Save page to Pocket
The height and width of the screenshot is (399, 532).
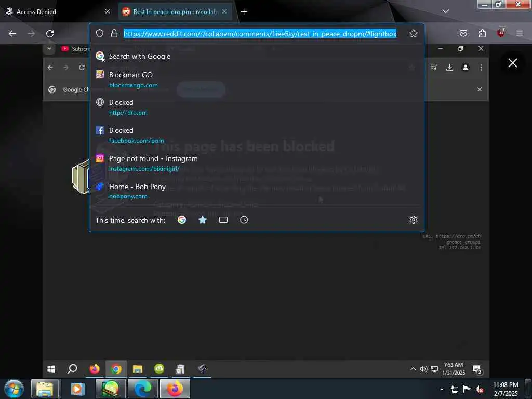pos(463,33)
